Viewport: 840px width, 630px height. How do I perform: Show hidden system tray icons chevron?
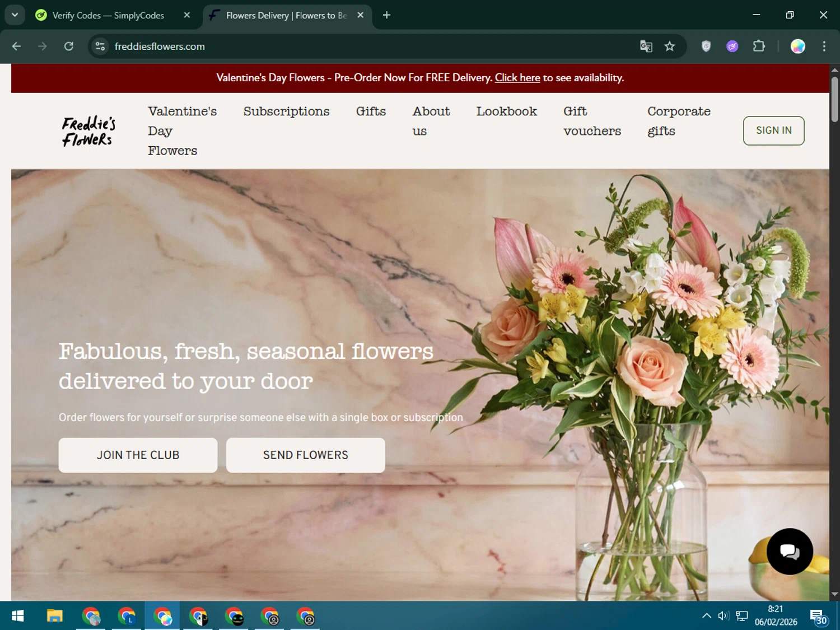707,616
